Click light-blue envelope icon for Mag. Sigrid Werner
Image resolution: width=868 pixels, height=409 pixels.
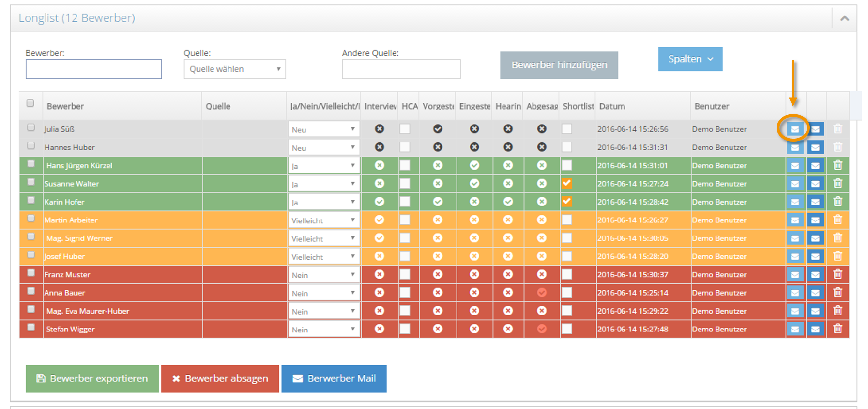coord(795,238)
